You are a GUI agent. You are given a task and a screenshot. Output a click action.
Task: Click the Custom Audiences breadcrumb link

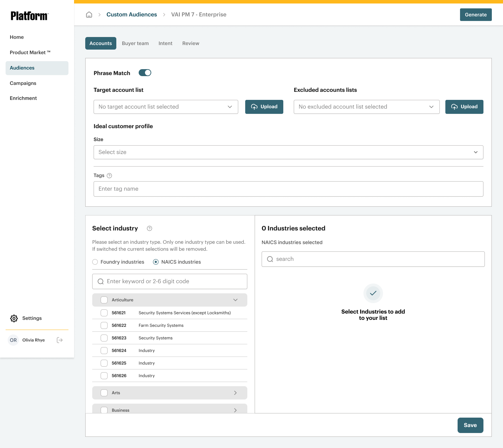pyautogui.click(x=132, y=15)
